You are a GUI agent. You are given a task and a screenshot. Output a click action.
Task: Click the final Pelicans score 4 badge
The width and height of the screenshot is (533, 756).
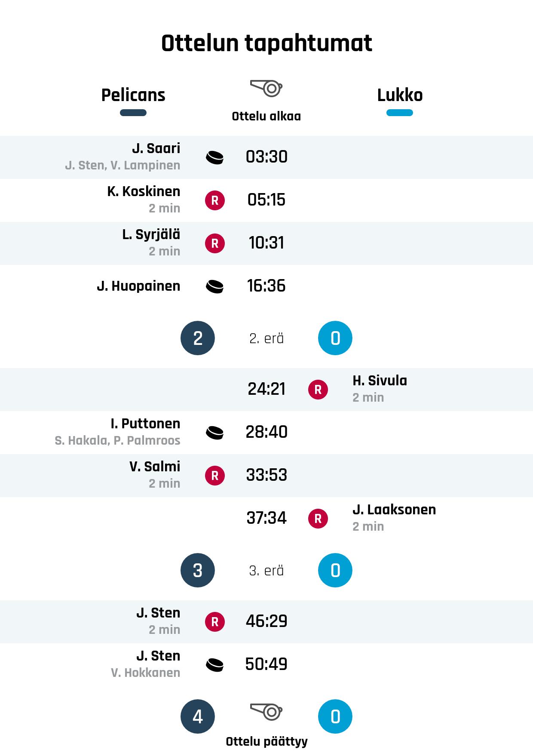click(198, 716)
